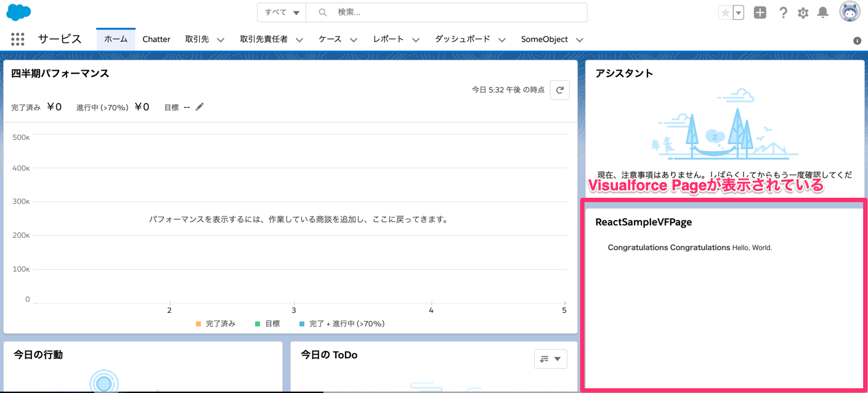
Task: Open global actions with the plus icon
Action: pos(760,12)
